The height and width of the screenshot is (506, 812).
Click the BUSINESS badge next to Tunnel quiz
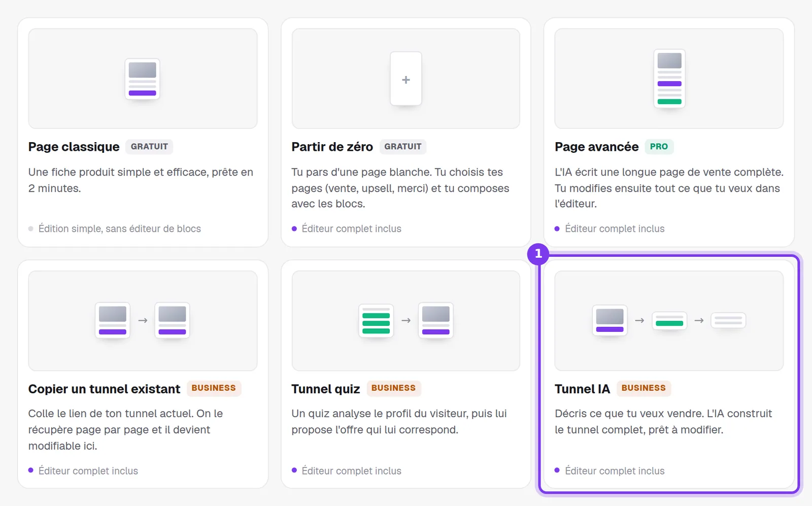tap(393, 388)
